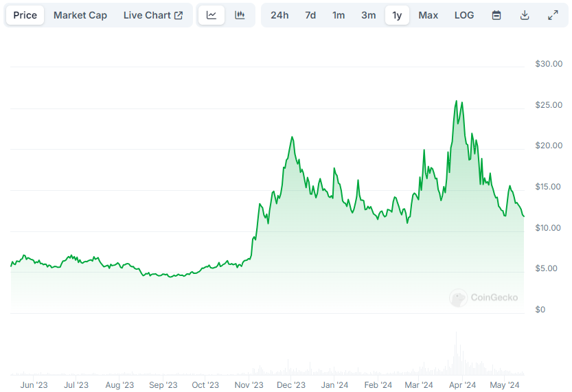
Task: Click the Feb '24 date label
Action: [378, 385]
